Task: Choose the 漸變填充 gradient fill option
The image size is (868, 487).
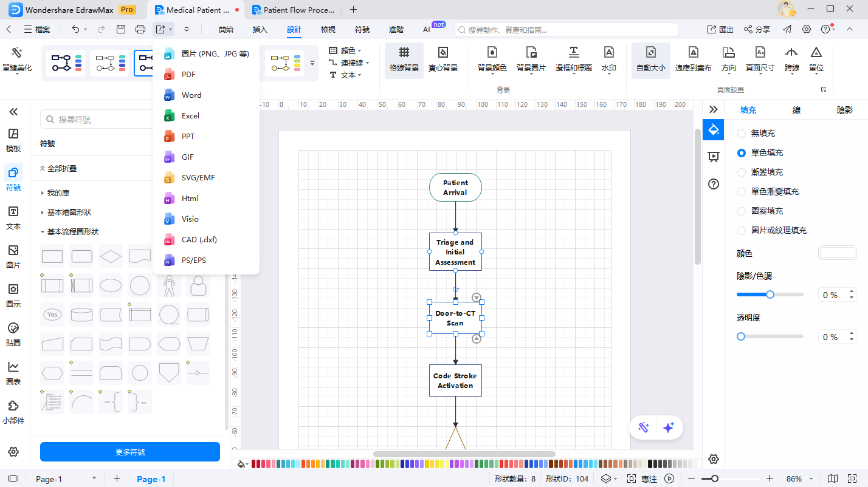Action: (742, 172)
